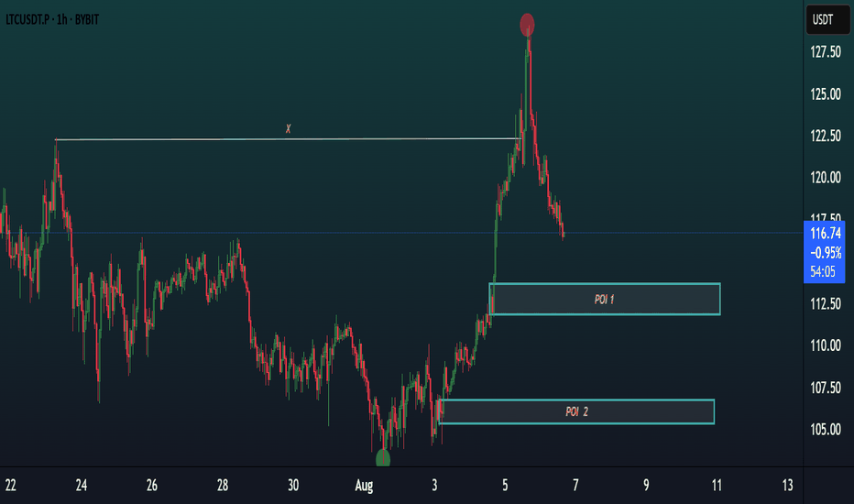Click the LTCUSDT.P 1h BYBIT symbol title
The image size is (854, 504).
(52, 19)
